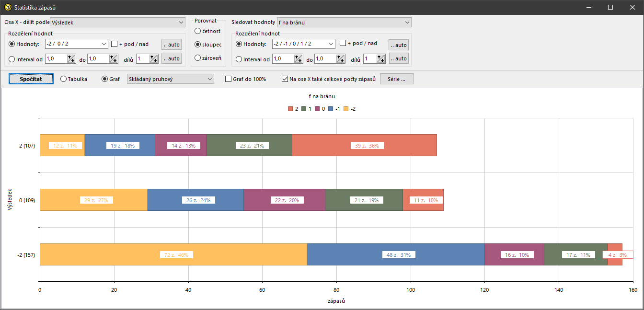644x310 pixels.
Task: Minimize the Statistika zápasů window
Action: click(x=588, y=7)
